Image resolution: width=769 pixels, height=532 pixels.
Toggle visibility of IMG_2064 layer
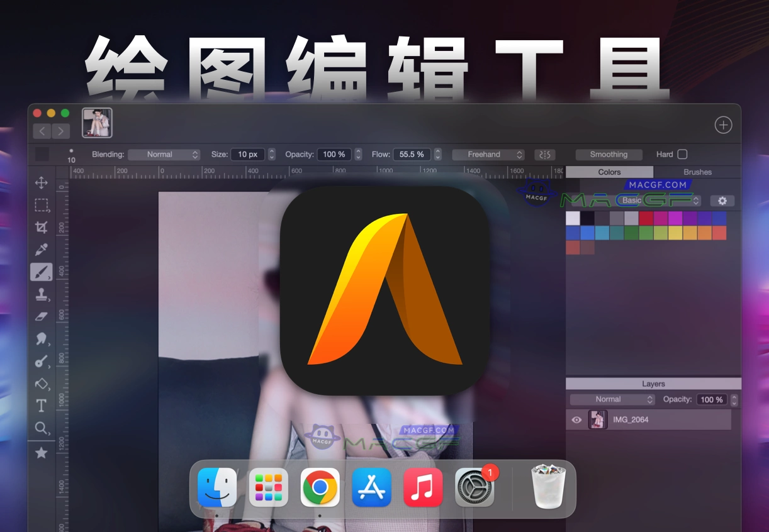point(576,419)
